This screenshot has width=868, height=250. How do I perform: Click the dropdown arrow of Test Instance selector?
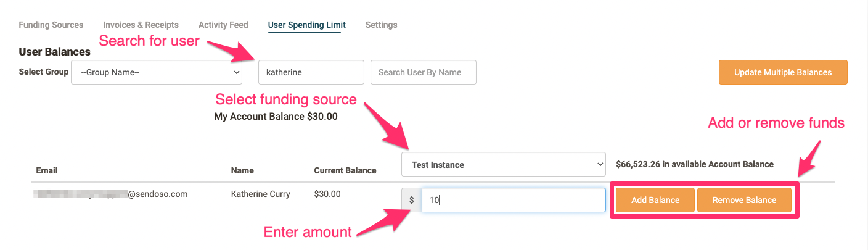point(600,165)
